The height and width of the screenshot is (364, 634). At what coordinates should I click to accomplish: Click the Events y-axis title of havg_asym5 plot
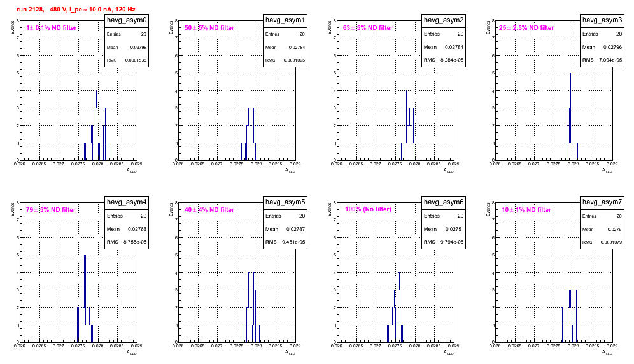coord(171,209)
